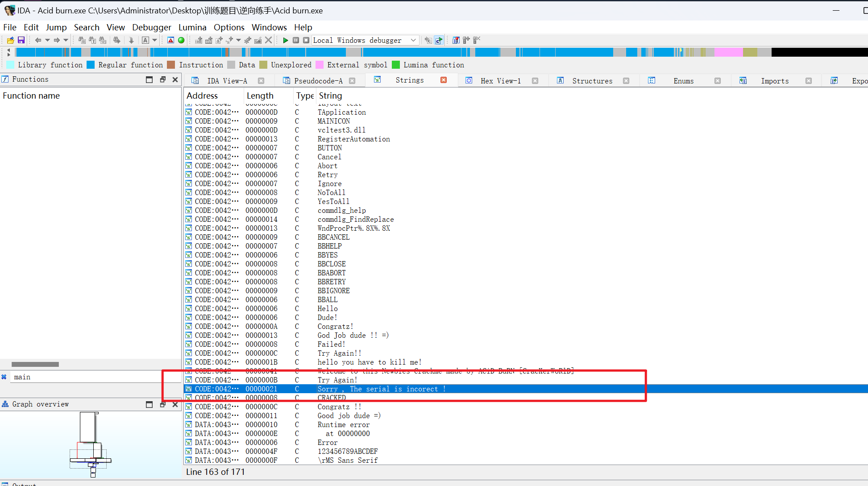Open the Debugger menu

(151, 27)
